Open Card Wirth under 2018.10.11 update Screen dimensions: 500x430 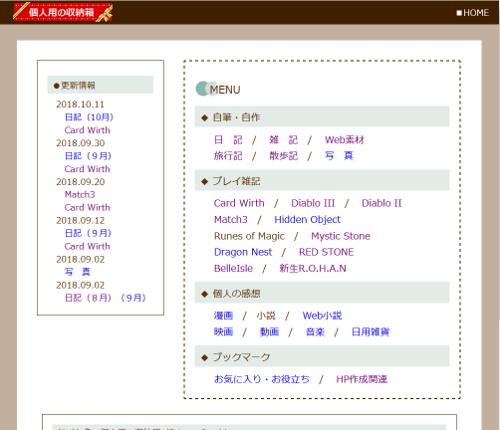click(87, 130)
